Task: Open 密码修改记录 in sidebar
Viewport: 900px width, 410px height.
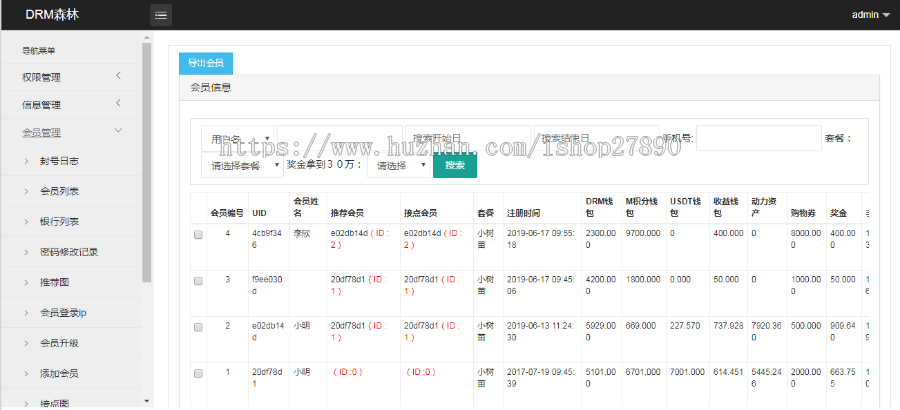Action: click(x=71, y=252)
